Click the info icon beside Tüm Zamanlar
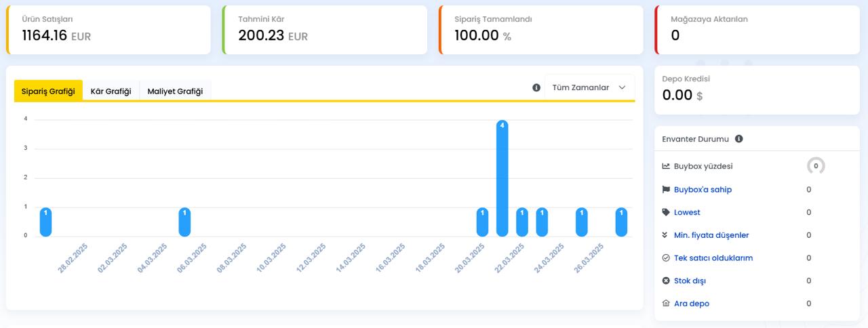The image size is (868, 328). (536, 87)
